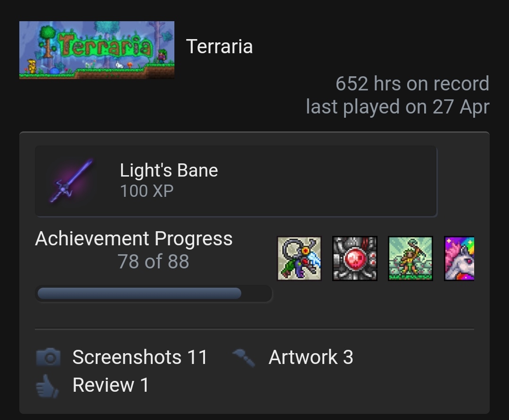Select the red-eyed mechanical boss achievement icon
The width and height of the screenshot is (509, 420).
pyautogui.click(x=354, y=258)
